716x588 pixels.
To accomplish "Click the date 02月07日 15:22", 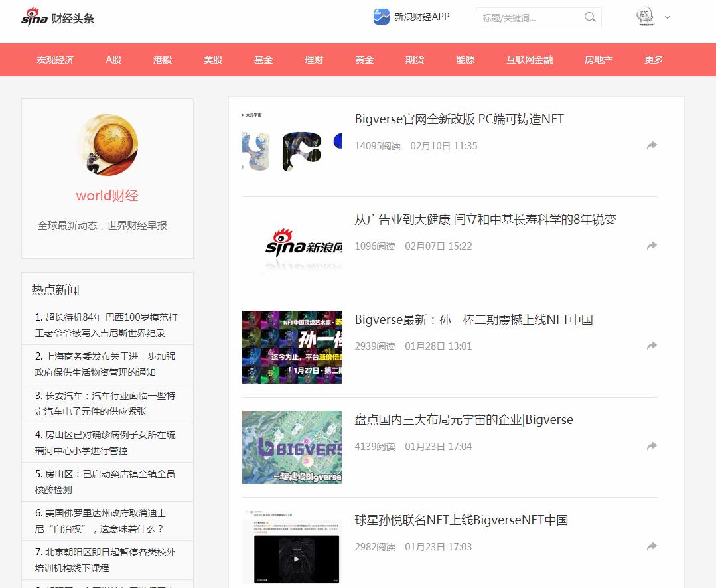I will 439,246.
